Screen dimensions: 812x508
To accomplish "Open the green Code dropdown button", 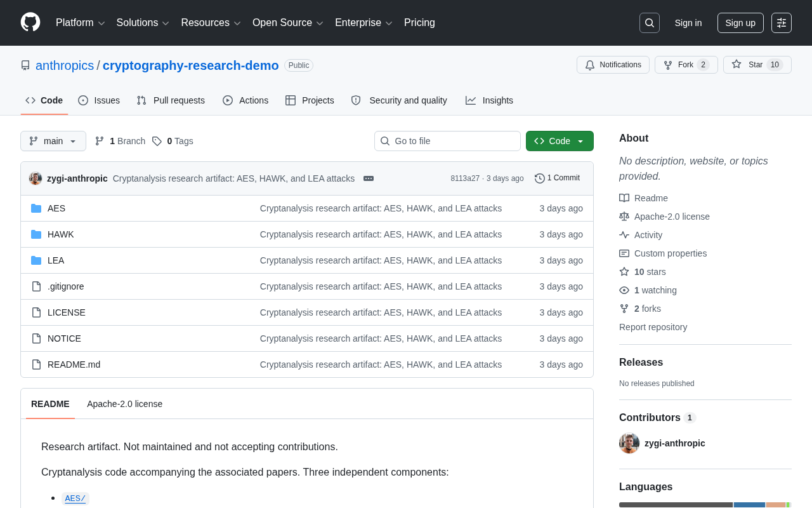I will tap(560, 141).
